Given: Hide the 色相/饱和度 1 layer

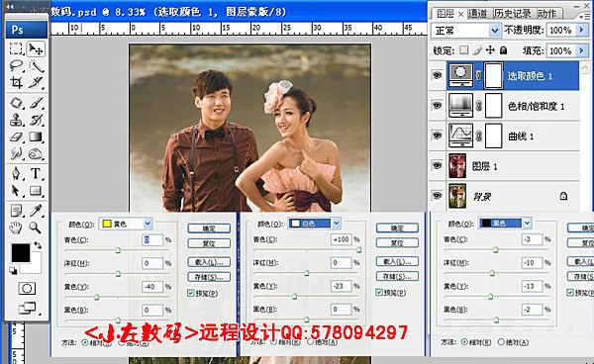Looking at the screenshot, I should [437, 105].
